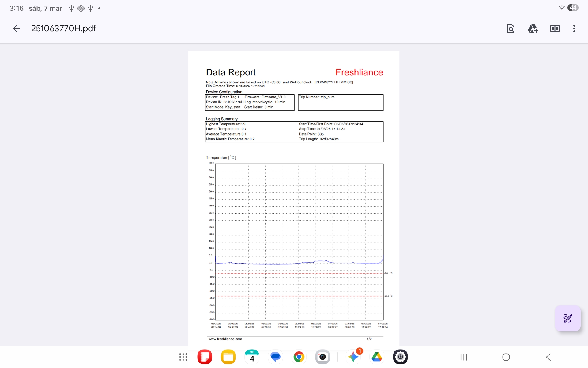
Task: Tap the www.freshliance.com footer link
Action: coord(225,339)
